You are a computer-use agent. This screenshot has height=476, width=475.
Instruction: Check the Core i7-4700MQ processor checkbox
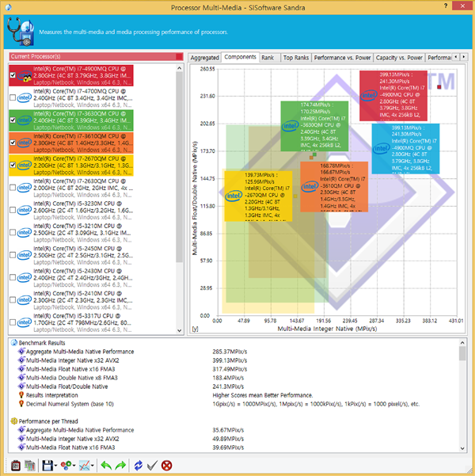point(13,97)
